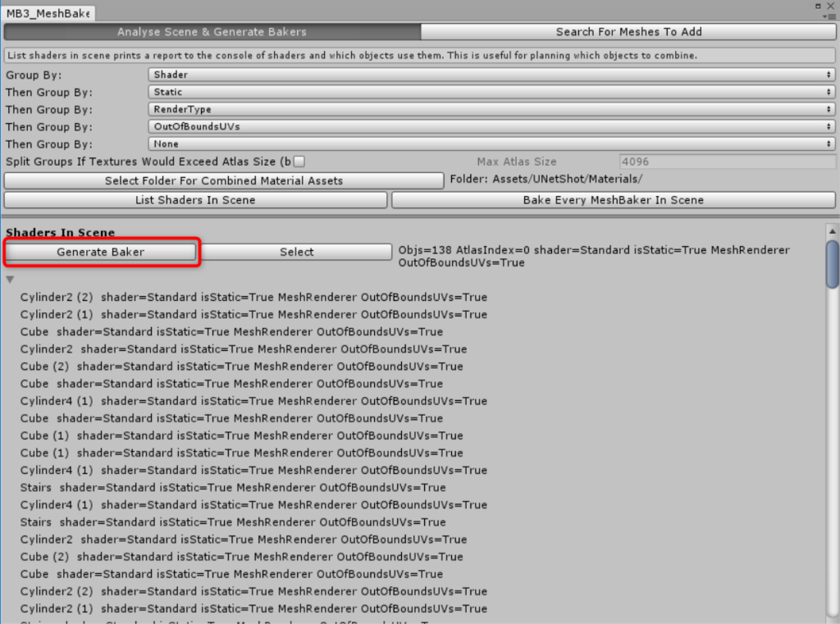Image resolution: width=840 pixels, height=624 pixels.
Task: Close the MeshBaker window
Action: (831, 6)
